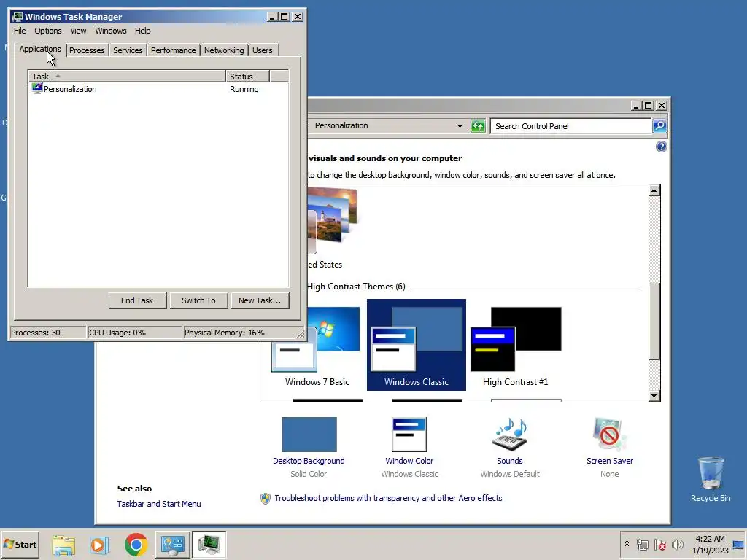Click the search magnifier icon
This screenshot has height=560, width=747.
pos(659,126)
